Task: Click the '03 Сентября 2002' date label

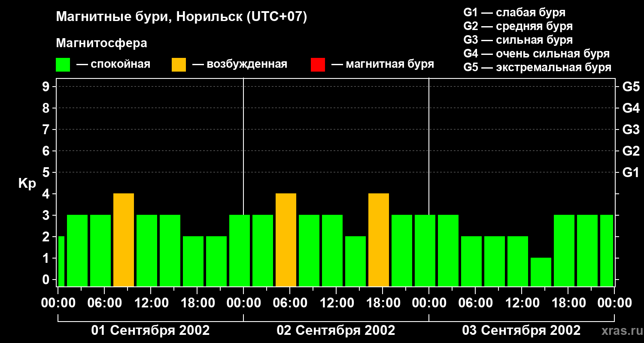Action: coord(522,330)
